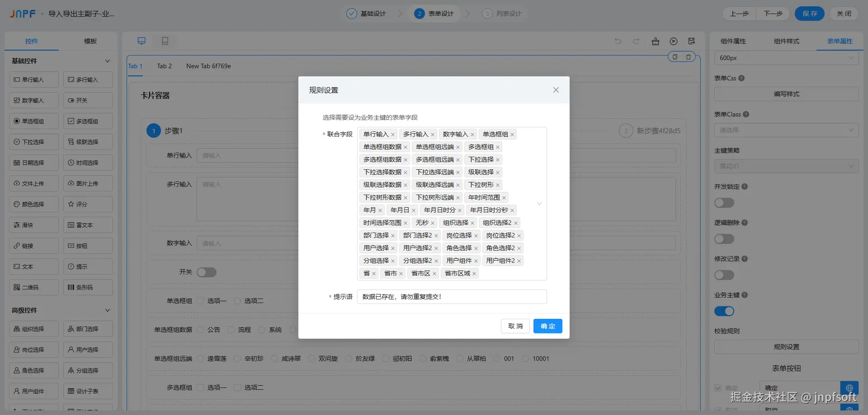Switch to the 组件属性 tab
Screen dimensions: 868x415
click(x=733, y=41)
